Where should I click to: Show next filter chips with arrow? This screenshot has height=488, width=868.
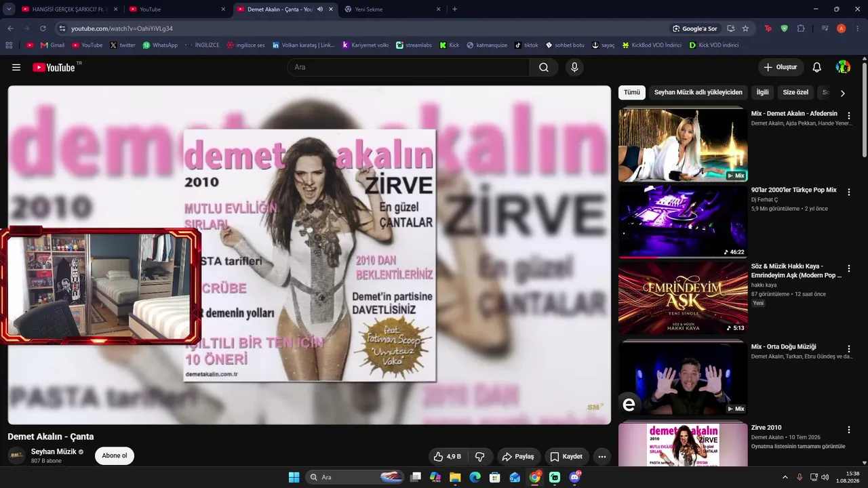pyautogui.click(x=842, y=93)
